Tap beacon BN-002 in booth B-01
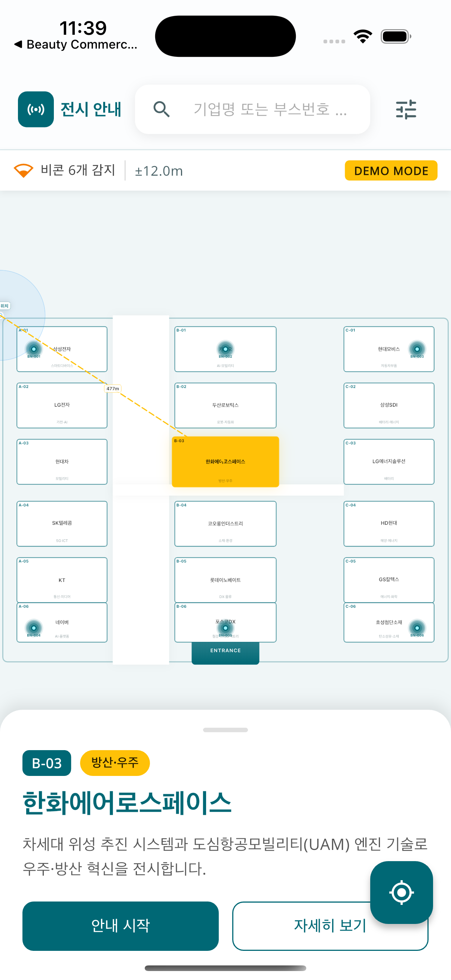 (x=225, y=349)
